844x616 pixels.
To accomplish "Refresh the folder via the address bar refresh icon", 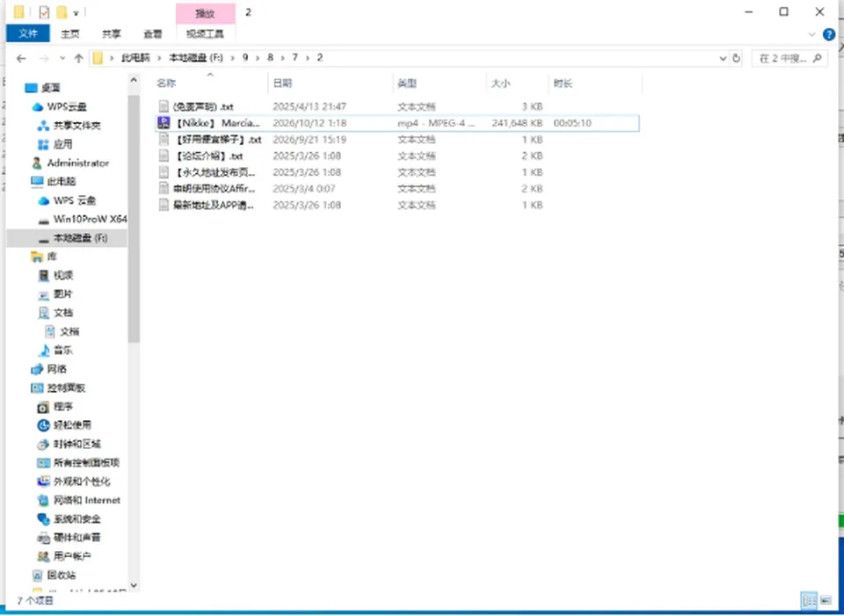I will coord(737,58).
